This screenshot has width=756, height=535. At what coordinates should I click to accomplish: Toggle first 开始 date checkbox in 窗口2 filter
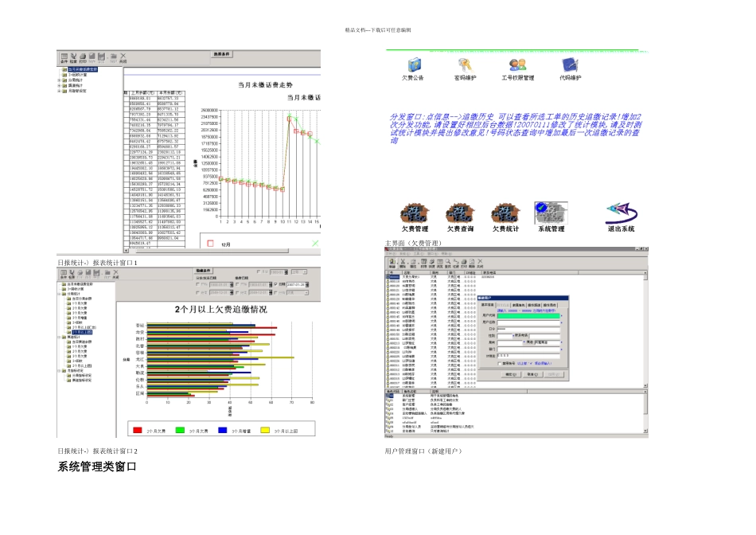[x=197, y=285]
